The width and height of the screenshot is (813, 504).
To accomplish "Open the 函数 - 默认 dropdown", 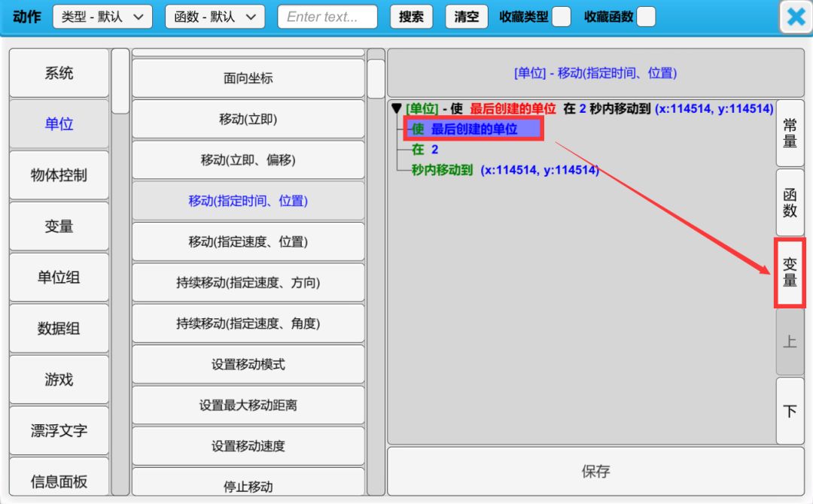I will tap(215, 17).
